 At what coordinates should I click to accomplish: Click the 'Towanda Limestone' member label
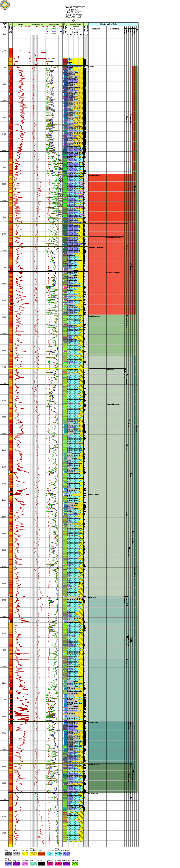(95, 247)
